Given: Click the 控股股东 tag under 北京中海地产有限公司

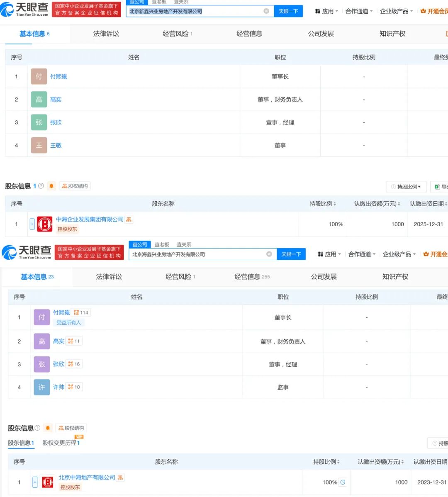Looking at the screenshot, I should pos(70,487).
